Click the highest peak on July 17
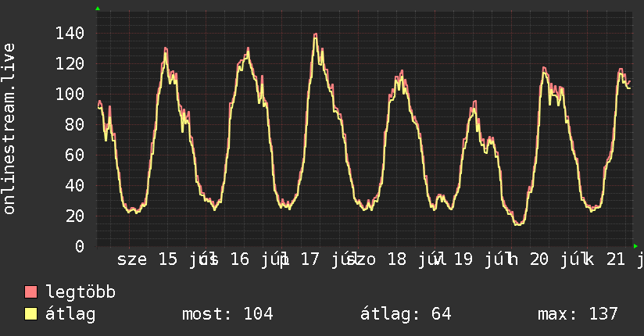Screen dimensions: 644x336 click(x=315, y=36)
